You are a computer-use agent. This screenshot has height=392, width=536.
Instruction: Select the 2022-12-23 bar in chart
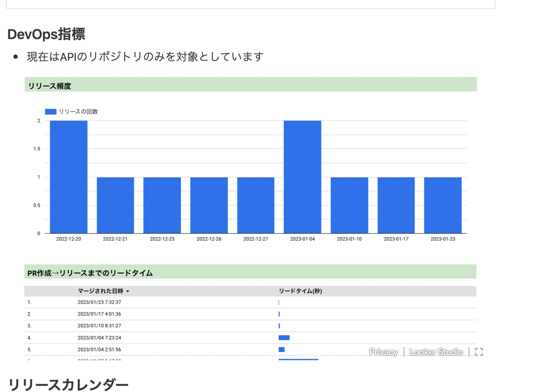[162, 205]
